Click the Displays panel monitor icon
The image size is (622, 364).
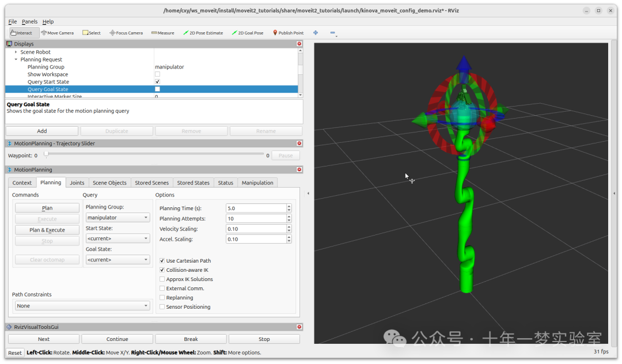10,44
